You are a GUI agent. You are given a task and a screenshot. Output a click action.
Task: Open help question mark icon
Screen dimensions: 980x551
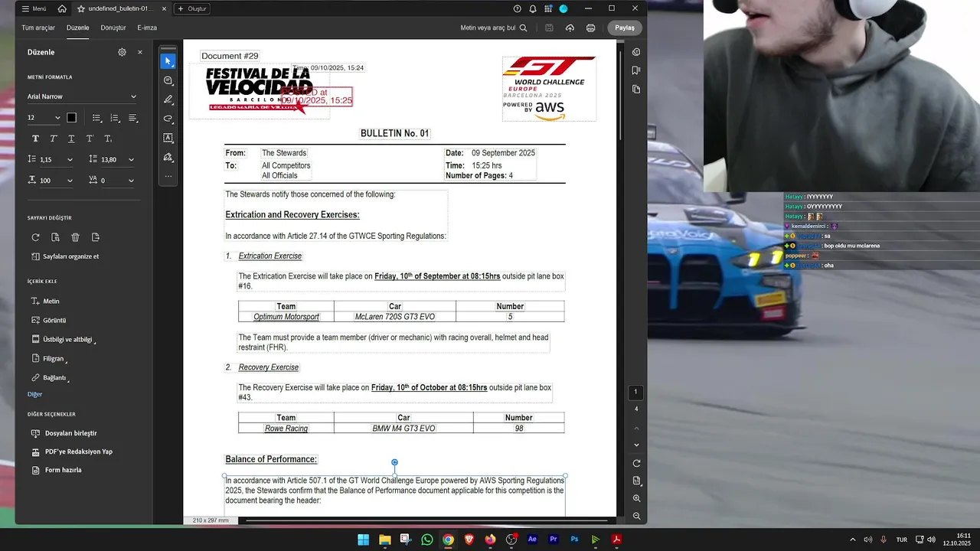[518, 8]
